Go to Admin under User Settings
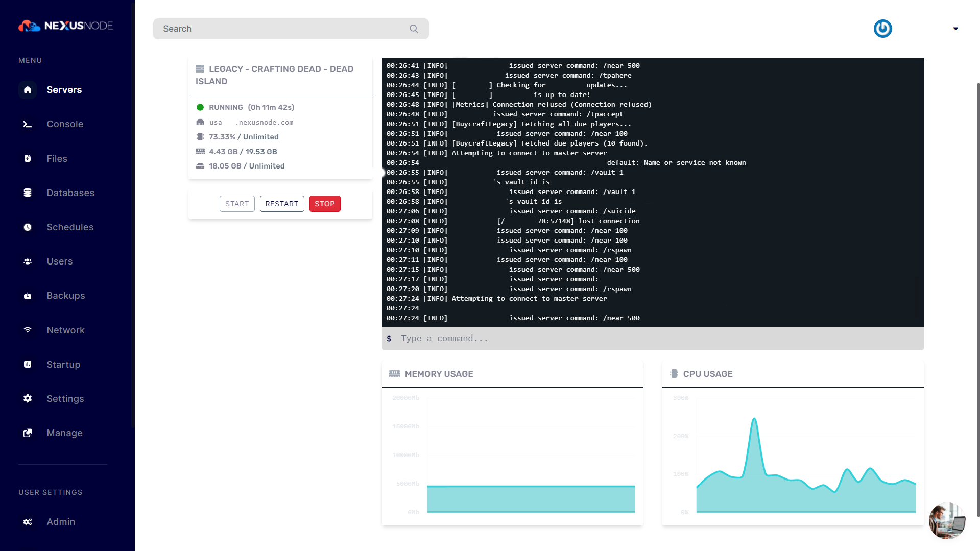This screenshot has width=980, height=551. point(61,522)
